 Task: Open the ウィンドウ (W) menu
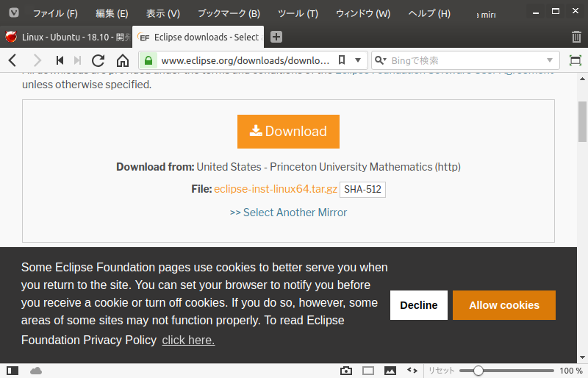(363, 13)
